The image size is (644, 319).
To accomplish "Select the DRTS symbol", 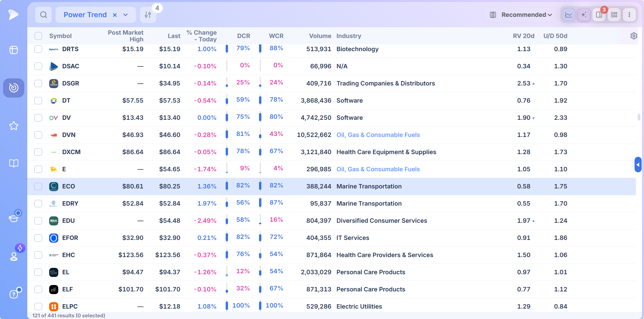I will 70,49.
